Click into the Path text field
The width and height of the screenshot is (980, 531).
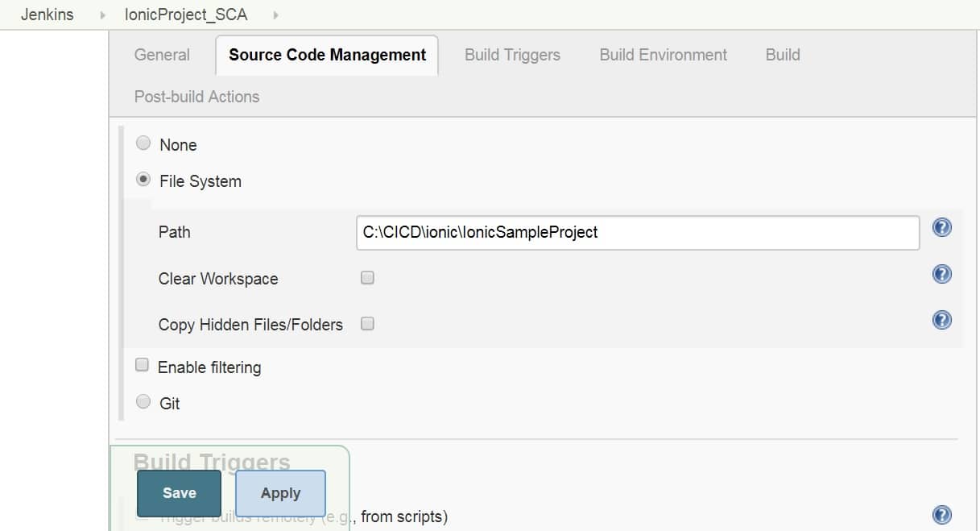637,232
